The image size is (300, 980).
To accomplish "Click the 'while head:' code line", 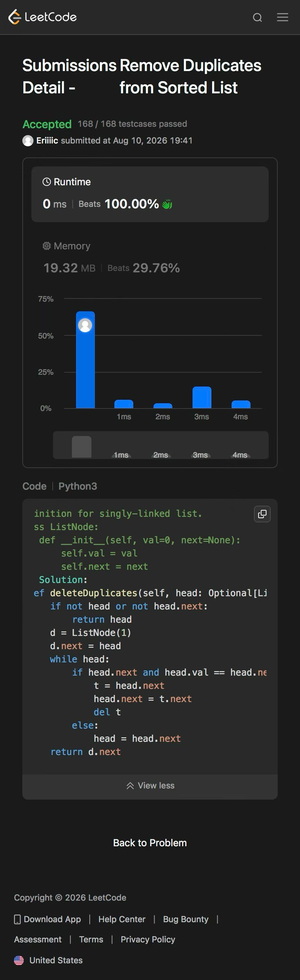I will pyautogui.click(x=80, y=659).
